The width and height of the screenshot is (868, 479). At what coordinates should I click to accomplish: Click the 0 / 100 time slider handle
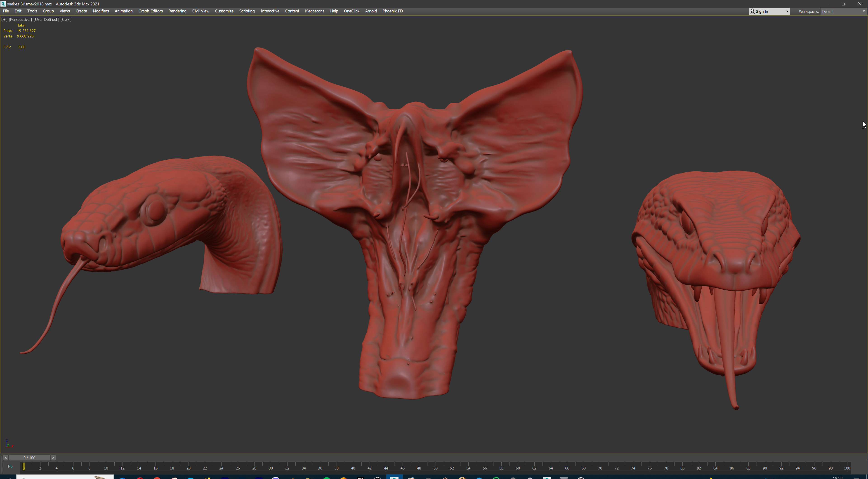click(29, 458)
